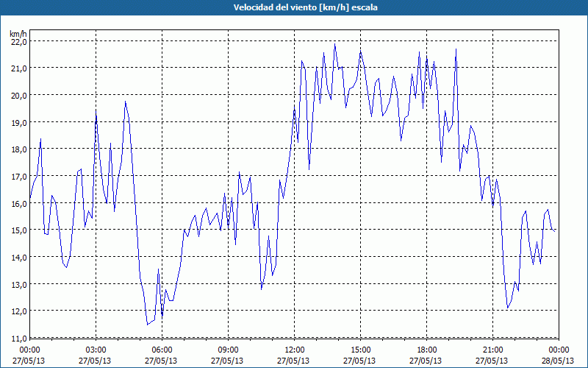Screen dimensions: 588x368
Task: Select the 19,0 y-axis value
Action: pyautogui.click(x=19, y=122)
